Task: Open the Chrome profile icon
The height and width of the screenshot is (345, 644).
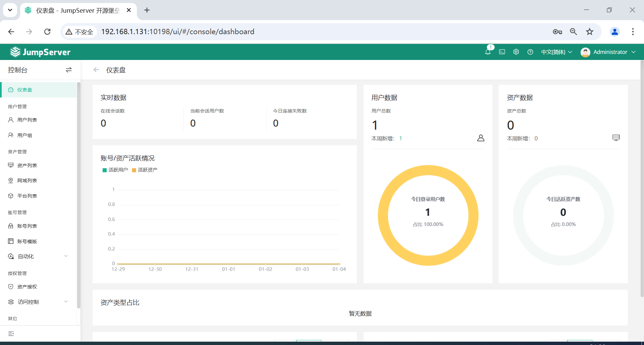Action: 615,31
